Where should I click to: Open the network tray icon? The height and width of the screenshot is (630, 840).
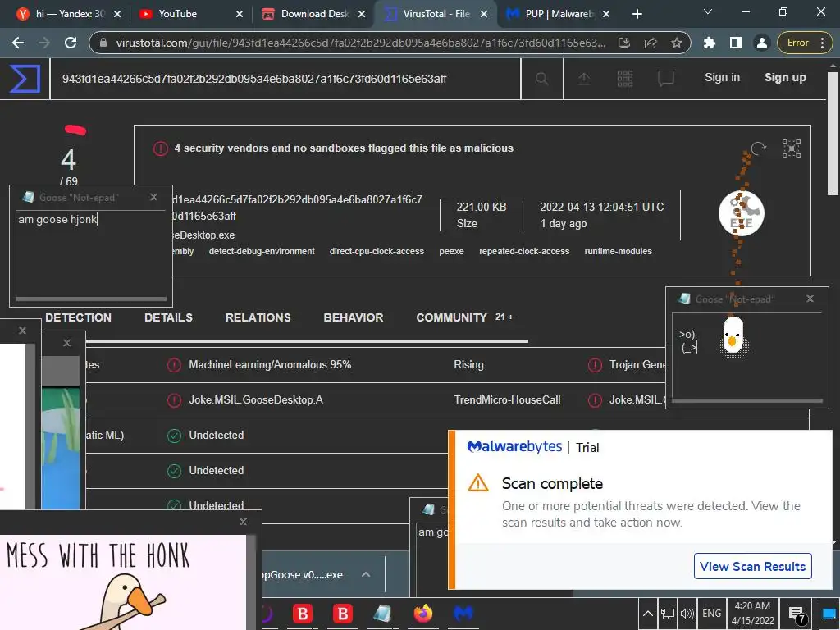click(668, 614)
